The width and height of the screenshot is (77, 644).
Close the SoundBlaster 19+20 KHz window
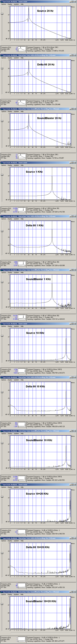(x=75, y=592)
